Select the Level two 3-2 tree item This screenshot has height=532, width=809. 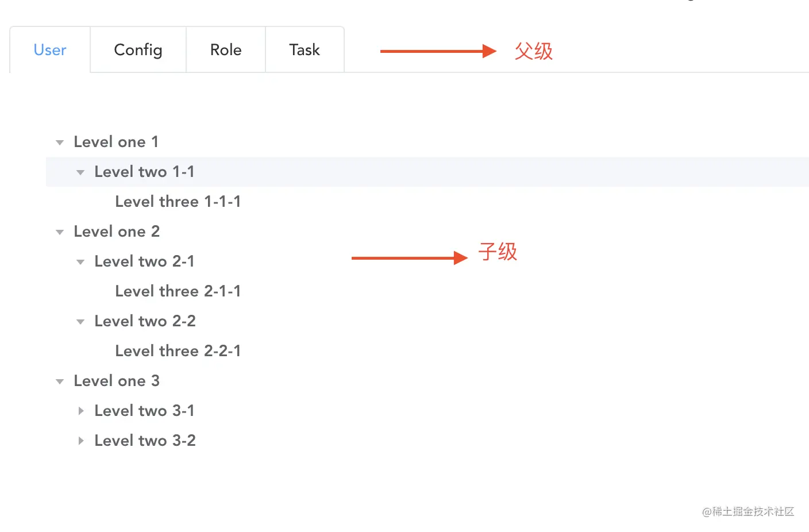click(x=144, y=440)
